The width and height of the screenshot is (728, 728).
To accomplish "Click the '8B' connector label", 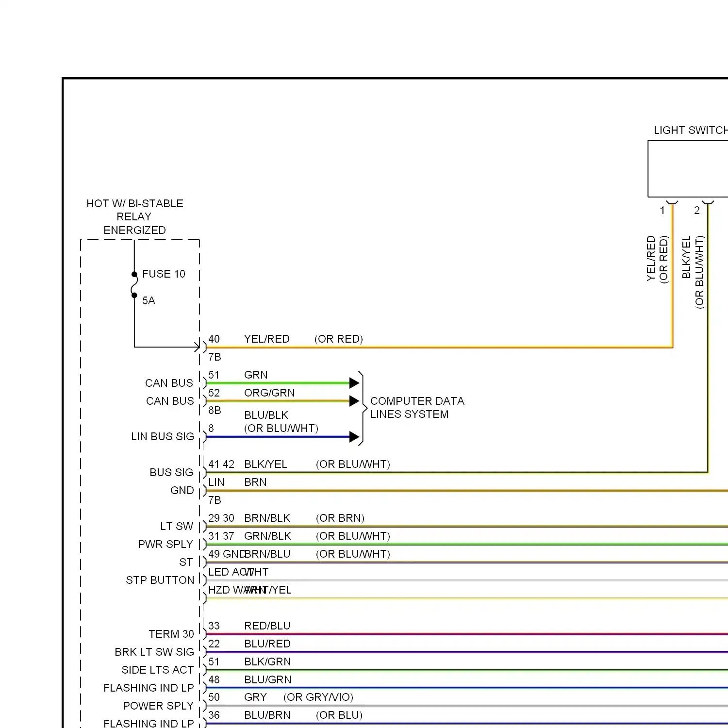I will 215,411.
